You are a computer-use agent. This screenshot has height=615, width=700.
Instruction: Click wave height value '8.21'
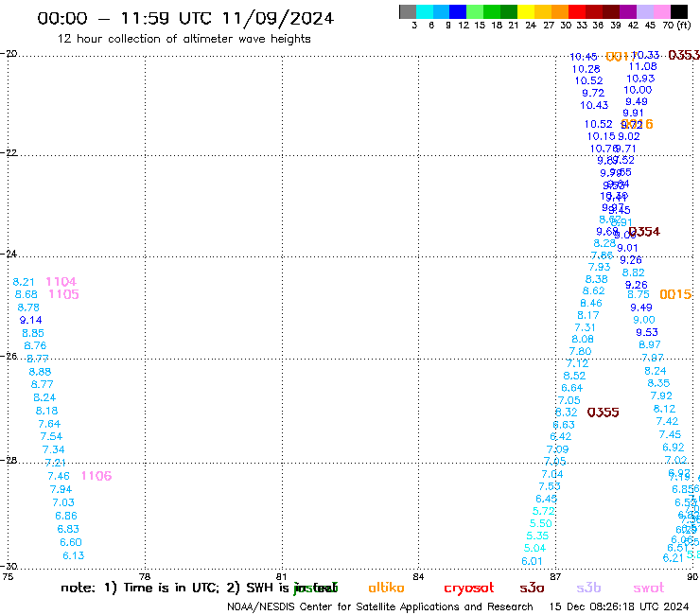pos(24,282)
